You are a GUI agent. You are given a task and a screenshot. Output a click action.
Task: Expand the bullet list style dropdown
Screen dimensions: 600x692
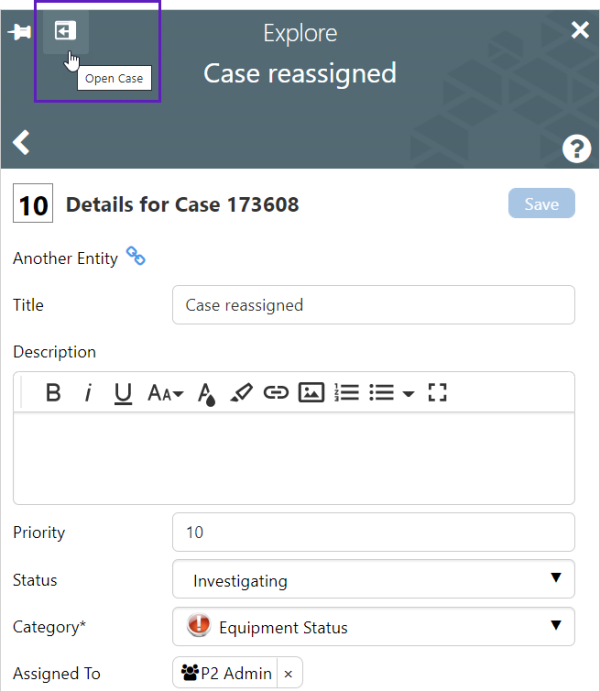point(408,394)
